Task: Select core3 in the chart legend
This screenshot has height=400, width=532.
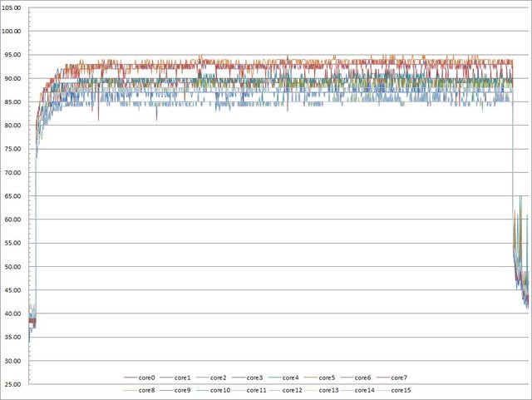Action: (256, 378)
